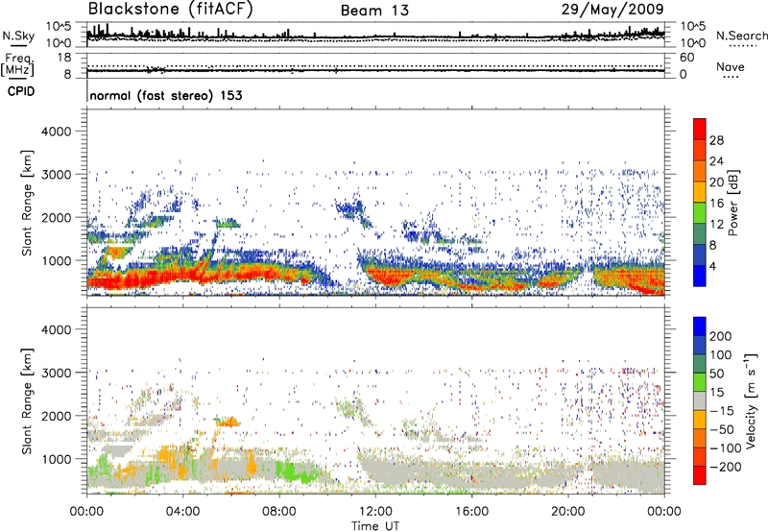Image resolution: width=768 pixels, height=532 pixels.
Task: Click the Beam 13 label
Action: pos(374,11)
